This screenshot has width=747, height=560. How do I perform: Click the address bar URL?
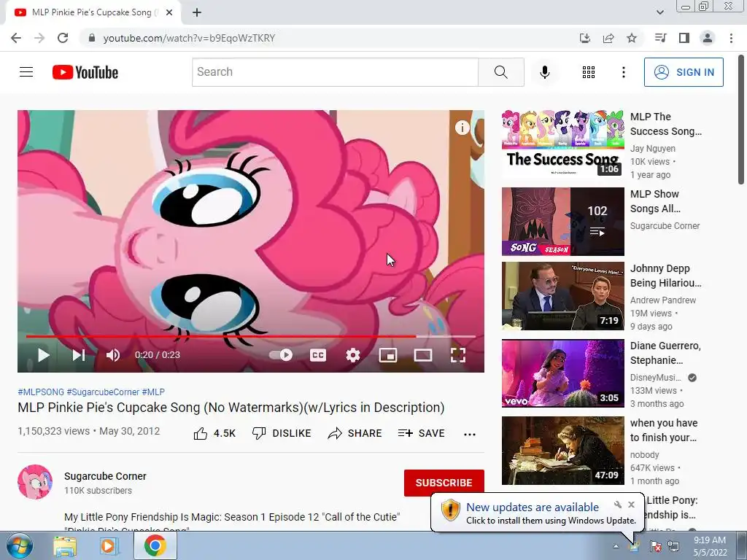(189, 38)
